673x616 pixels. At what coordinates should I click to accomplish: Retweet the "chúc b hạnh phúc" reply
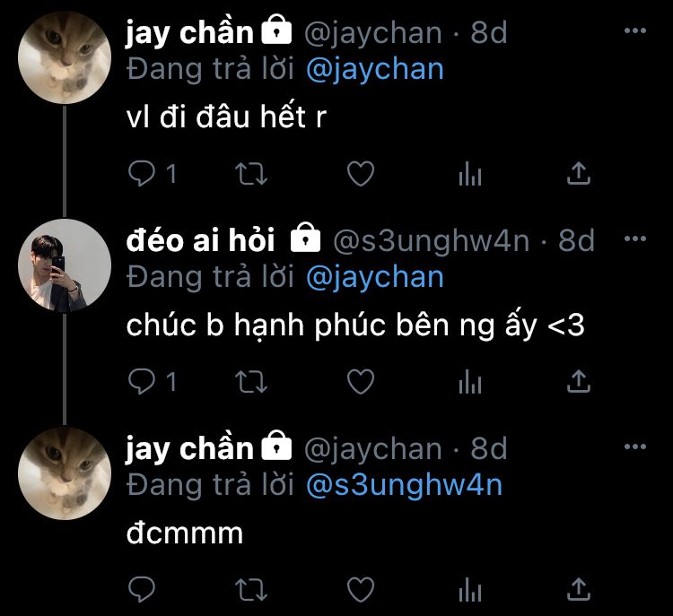251,382
